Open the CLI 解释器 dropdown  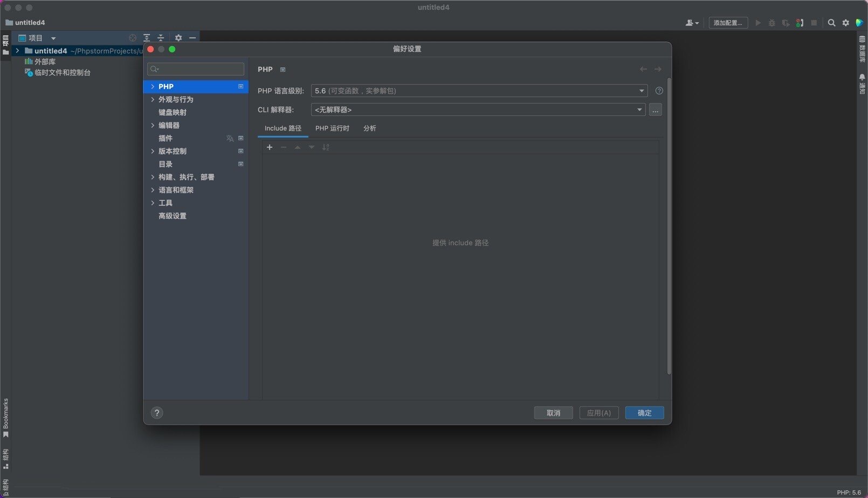(639, 109)
